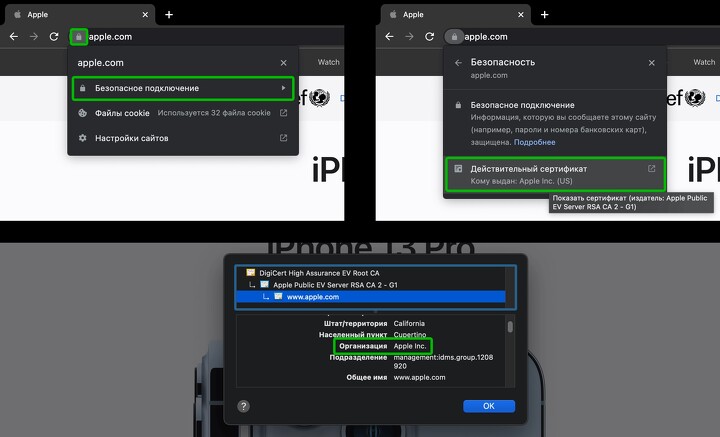Click the lock icon in left browser address bar
The width and height of the screenshot is (720, 437).
[79, 37]
